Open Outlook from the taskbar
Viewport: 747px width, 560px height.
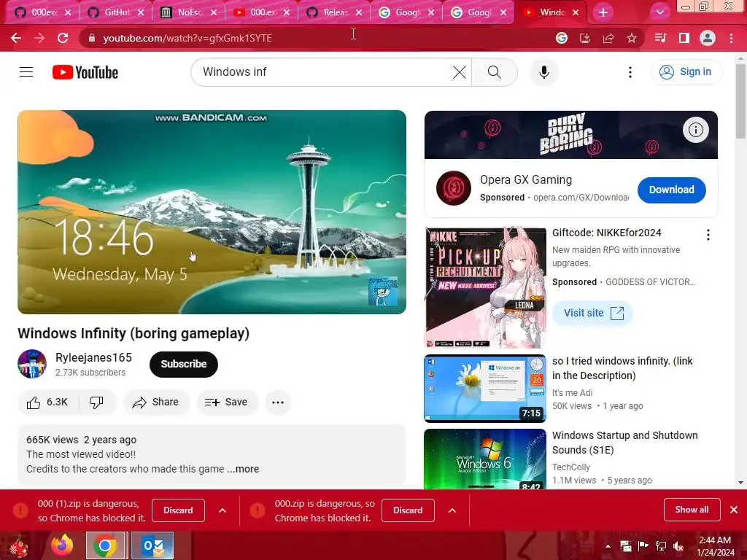[x=152, y=545]
